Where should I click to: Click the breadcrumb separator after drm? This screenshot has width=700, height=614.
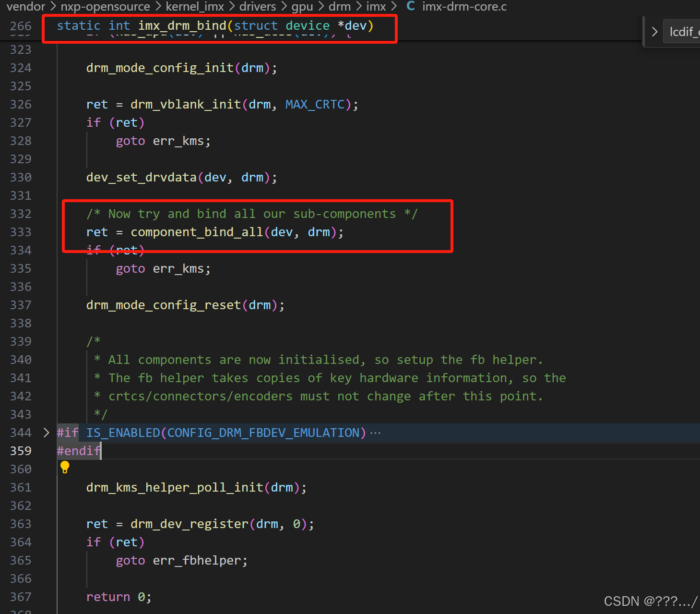click(x=358, y=6)
